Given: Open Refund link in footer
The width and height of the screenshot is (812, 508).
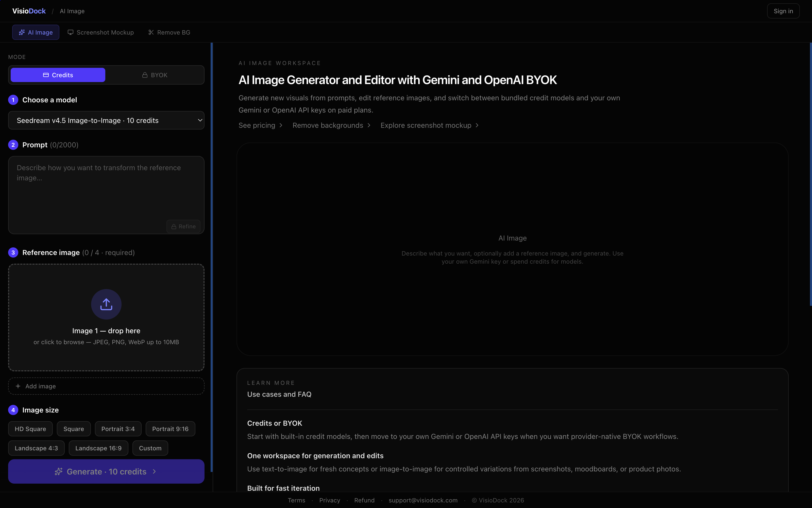Looking at the screenshot, I should [x=364, y=500].
